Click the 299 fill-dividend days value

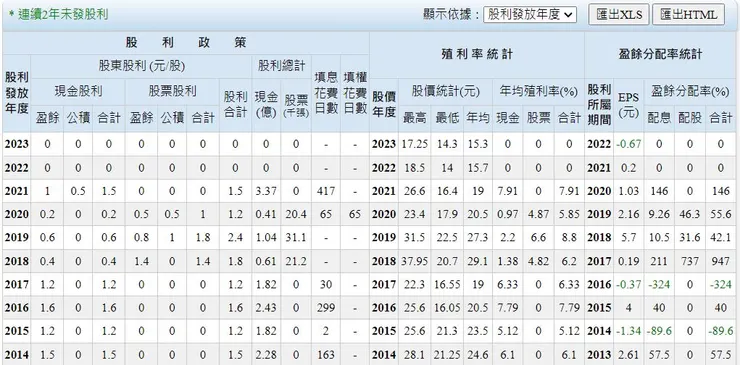point(326,308)
